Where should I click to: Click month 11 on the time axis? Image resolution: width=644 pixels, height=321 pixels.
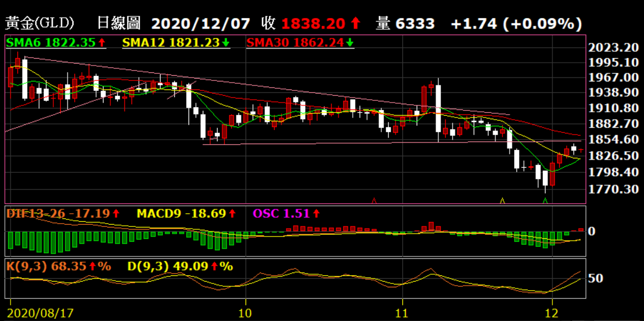[x=402, y=313]
